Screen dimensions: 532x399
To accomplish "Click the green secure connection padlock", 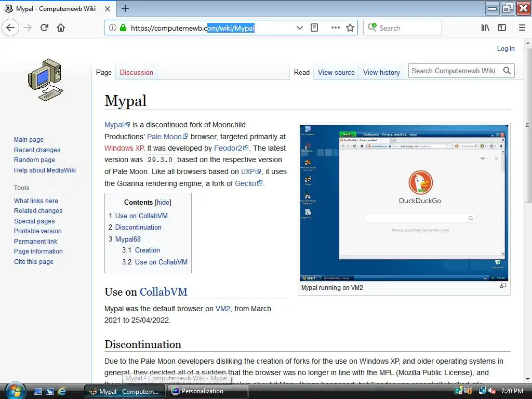I will pos(123,28).
